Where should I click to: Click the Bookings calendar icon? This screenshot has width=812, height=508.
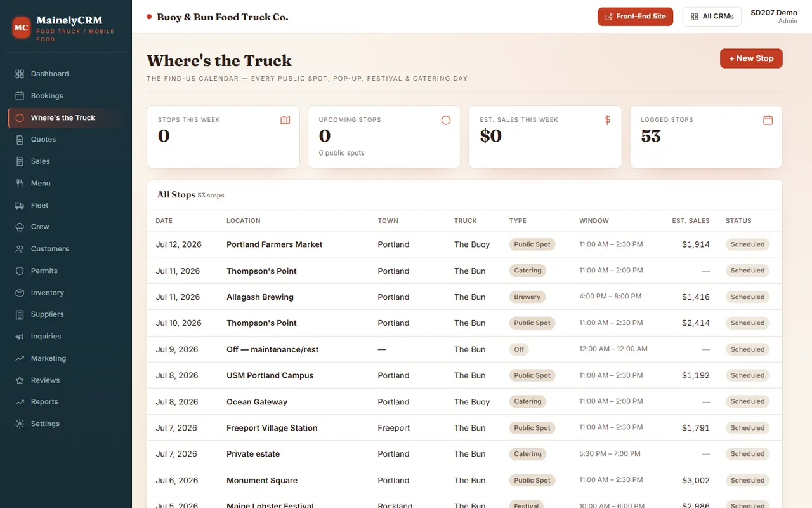click(x=20, y=96)
